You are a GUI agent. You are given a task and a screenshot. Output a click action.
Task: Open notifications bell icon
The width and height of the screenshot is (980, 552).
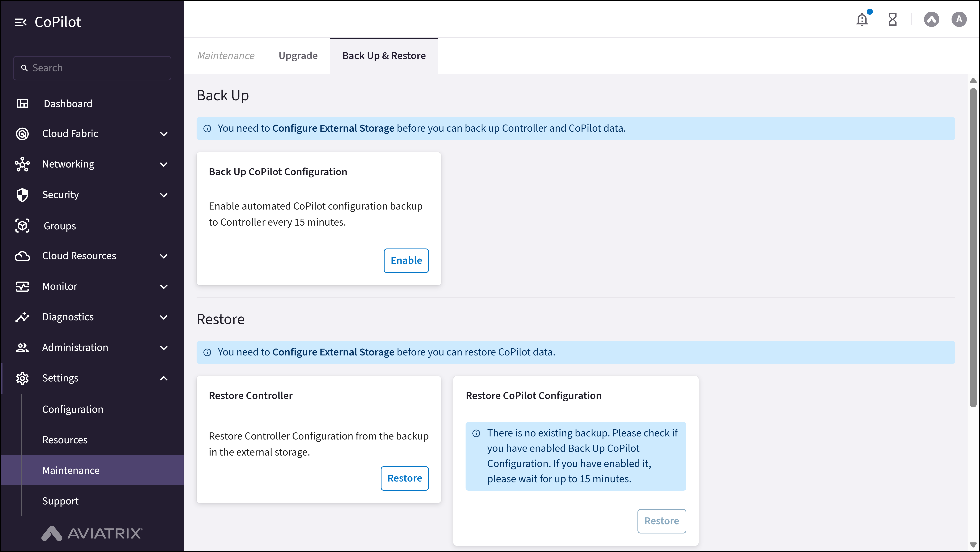(x=862, y=19)
